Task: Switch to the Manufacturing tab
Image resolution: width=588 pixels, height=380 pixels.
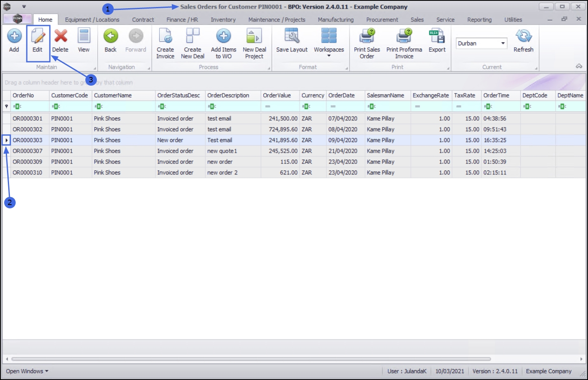Action: [336, 19]
